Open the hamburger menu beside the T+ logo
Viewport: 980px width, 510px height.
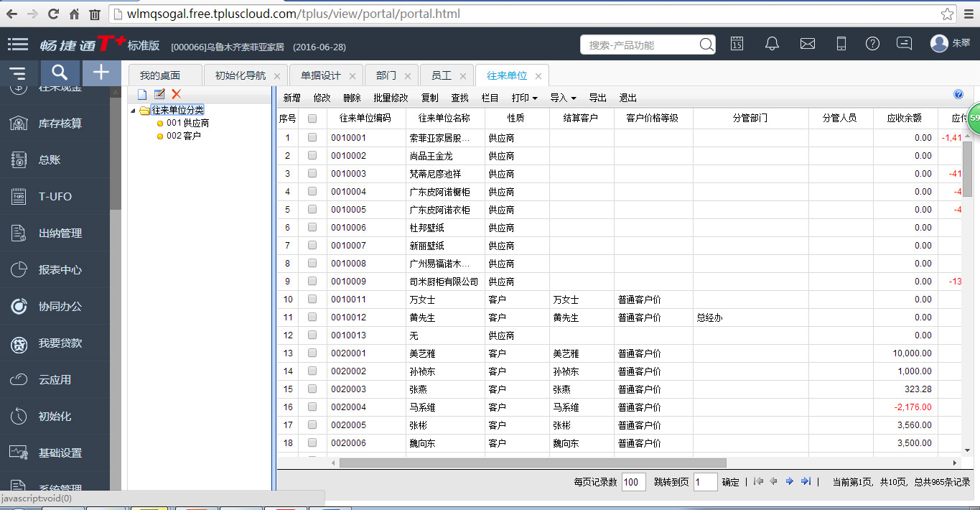click(x=18, y=45)
